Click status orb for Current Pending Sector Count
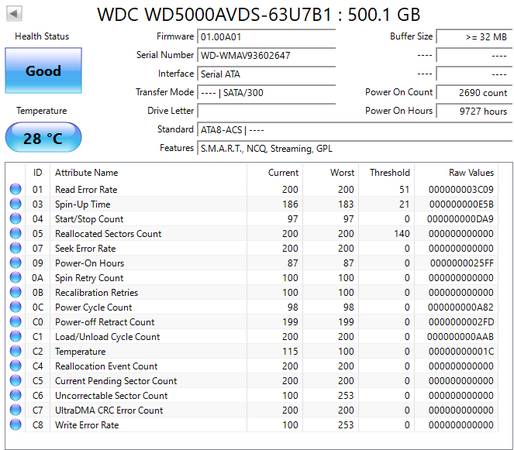Viewport: 514px width, 450px height. 15,380
